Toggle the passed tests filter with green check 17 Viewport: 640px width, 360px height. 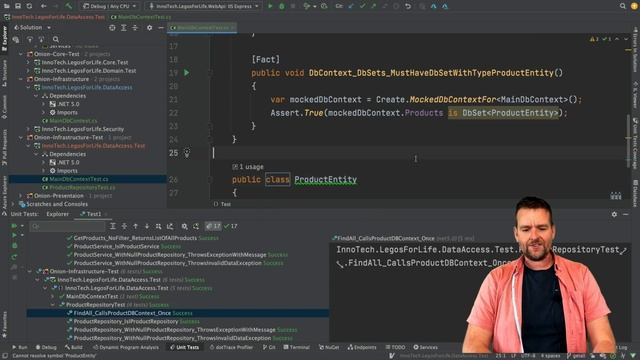coord(231,226)
